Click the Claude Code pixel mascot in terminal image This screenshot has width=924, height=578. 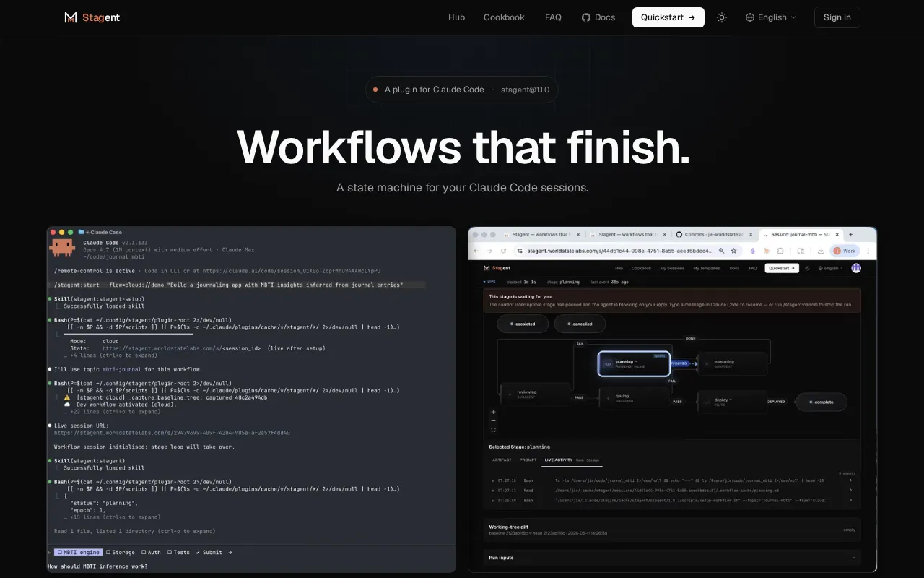point(62,249)
